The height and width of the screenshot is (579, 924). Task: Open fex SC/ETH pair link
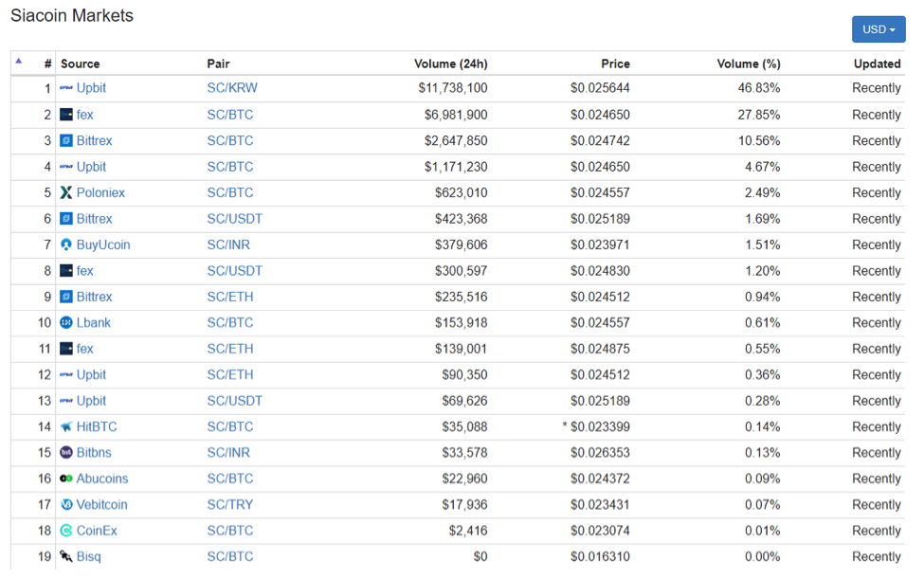click(x=230, y=348)
